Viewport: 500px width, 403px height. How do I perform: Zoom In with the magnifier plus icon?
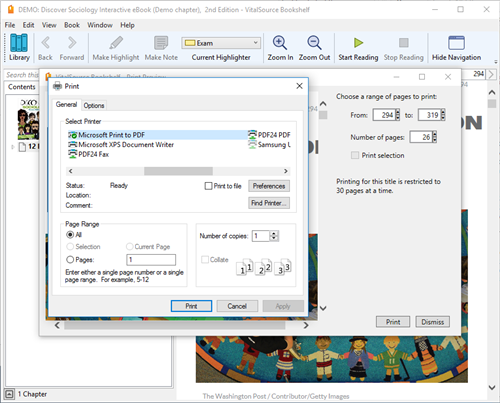coord(280,43)
